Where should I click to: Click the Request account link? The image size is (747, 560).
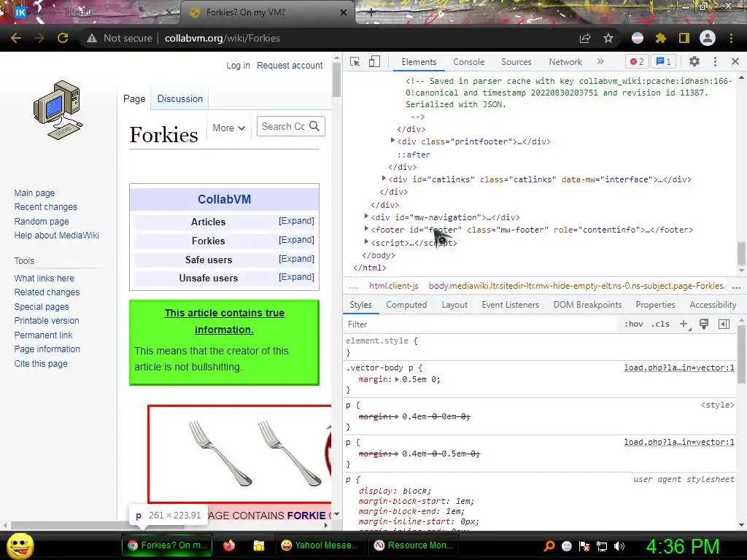[290, 65]
